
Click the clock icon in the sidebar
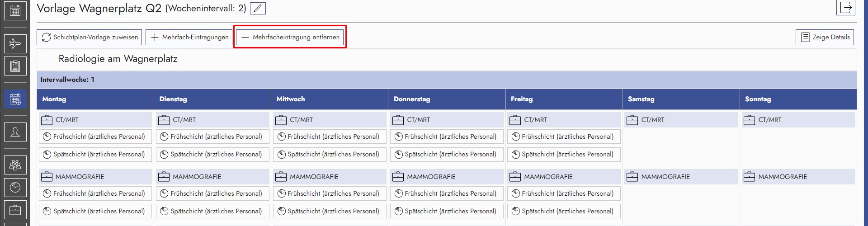coord(15,187)
